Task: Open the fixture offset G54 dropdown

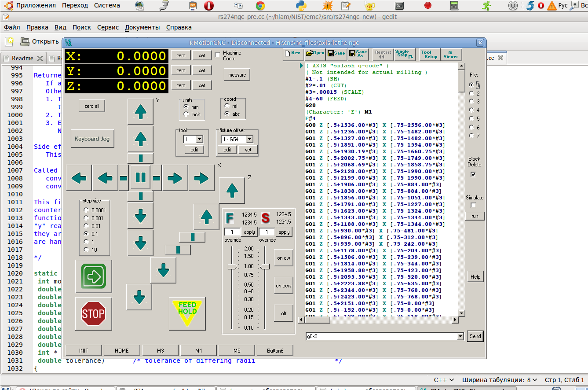Action: pyautogui.click(x=249, y=139)
